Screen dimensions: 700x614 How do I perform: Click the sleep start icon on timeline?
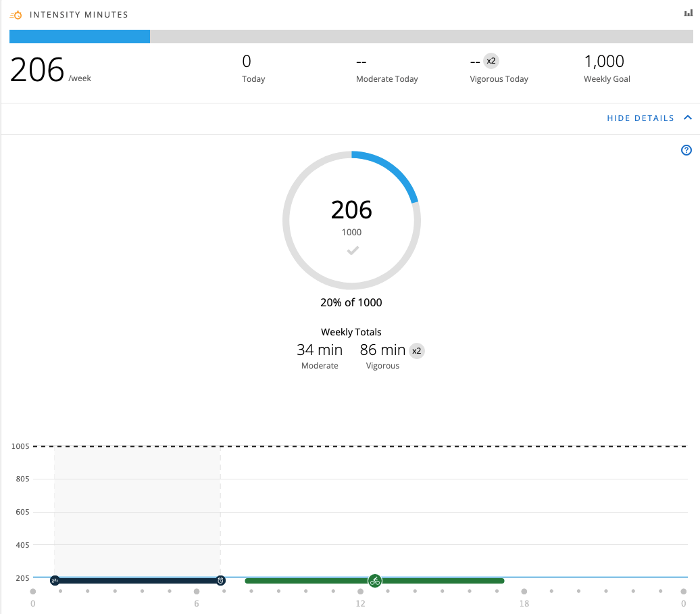click(55, 580)
